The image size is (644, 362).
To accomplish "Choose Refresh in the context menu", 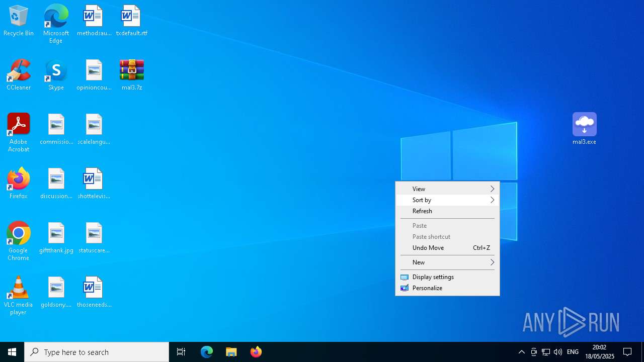I will click(447, 211).
